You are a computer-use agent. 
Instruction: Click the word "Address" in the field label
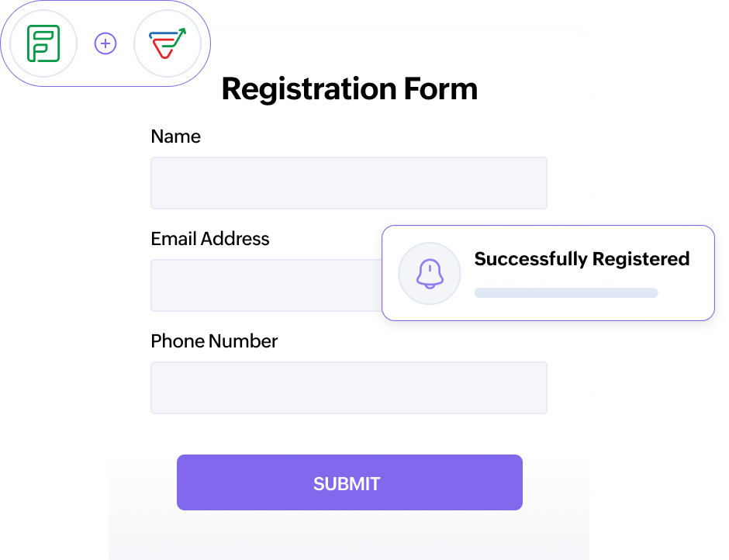click(x=235, y=239)
